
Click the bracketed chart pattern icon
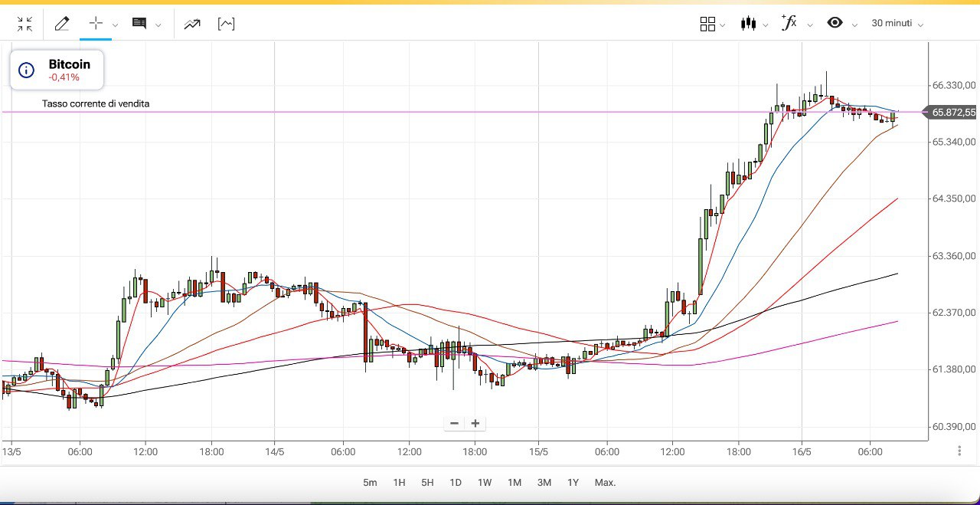pyautogui.click(x=226, y=24)
